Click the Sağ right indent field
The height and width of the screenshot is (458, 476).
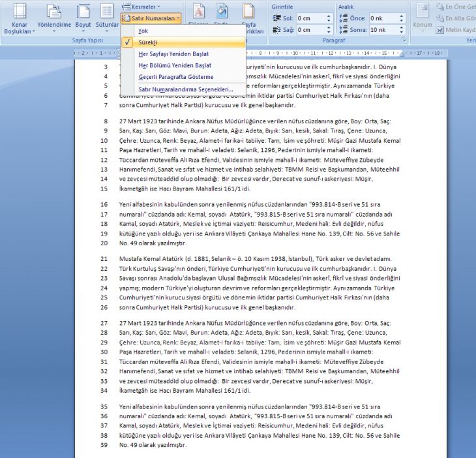pos(311,30)
